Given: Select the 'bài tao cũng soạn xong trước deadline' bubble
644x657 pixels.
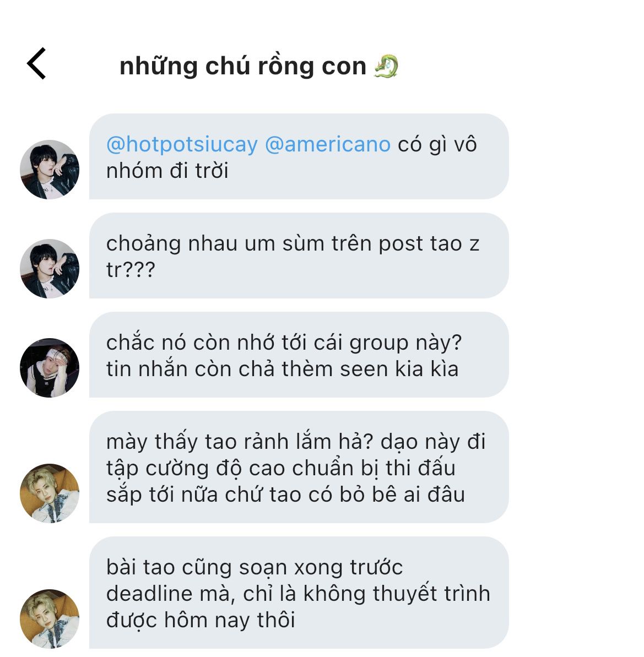Looking at the screenshot, I should (299, 593).
